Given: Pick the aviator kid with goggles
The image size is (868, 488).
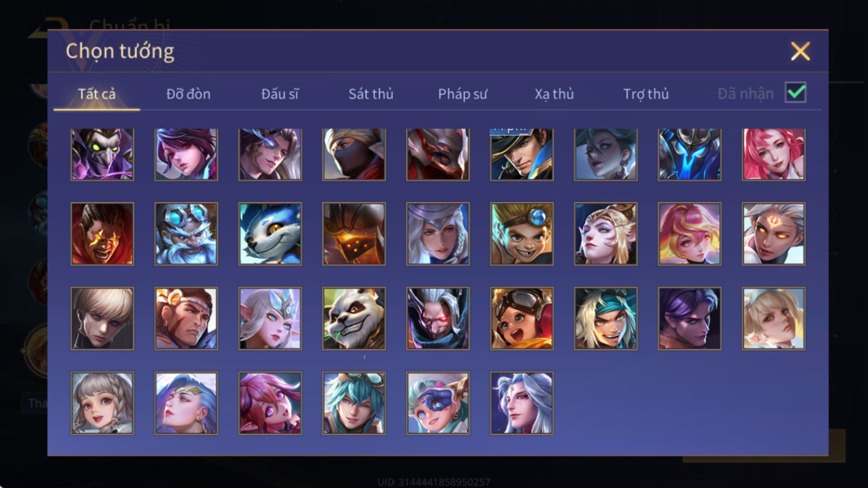Looking at the screenshot, I should pyautogui.click(x=522, y=319).
